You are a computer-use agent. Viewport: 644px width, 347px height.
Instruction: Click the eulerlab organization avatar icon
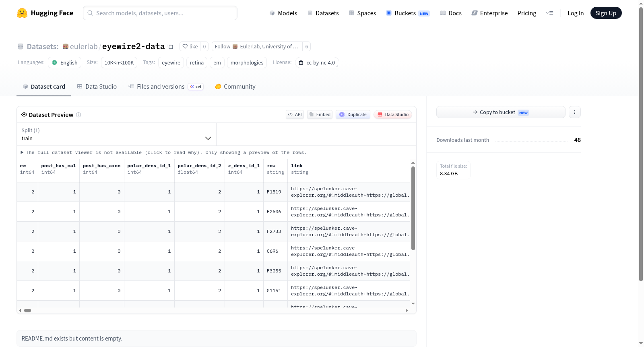(66, 46)
